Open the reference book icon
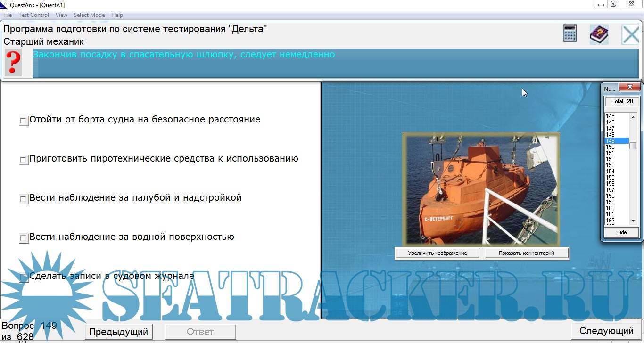The height and width of the screenshot is (343, 644). pos(599,34)
